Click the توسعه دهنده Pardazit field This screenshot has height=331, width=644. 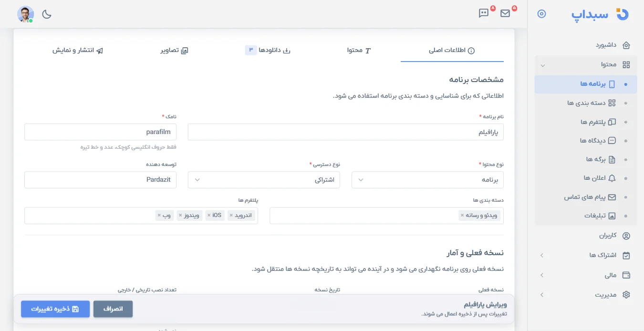(100, 180)
